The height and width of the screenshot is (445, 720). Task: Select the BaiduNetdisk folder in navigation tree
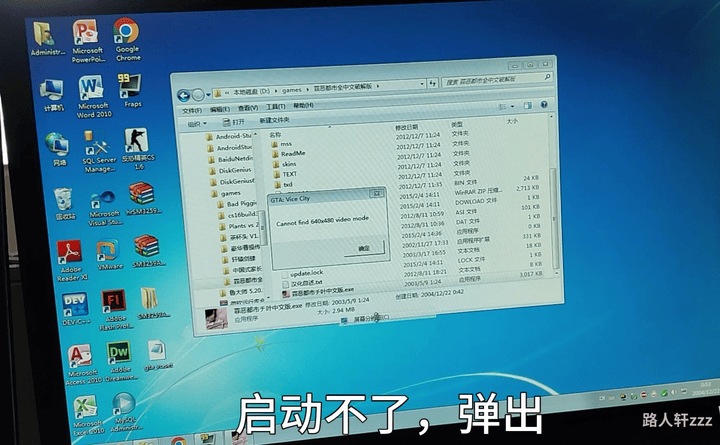[231, 159]
